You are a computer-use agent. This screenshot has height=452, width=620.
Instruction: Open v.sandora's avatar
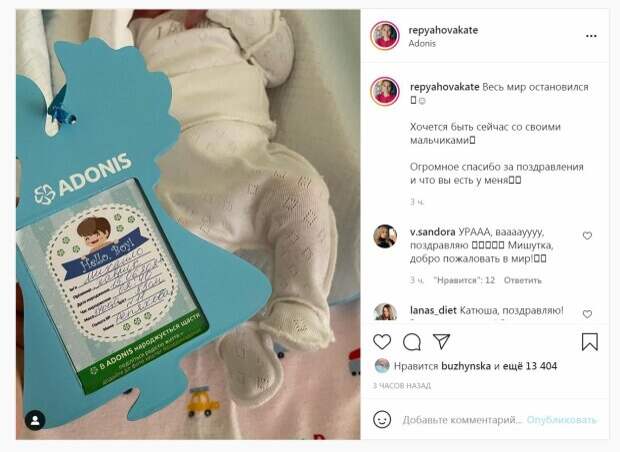coord(385,236)
